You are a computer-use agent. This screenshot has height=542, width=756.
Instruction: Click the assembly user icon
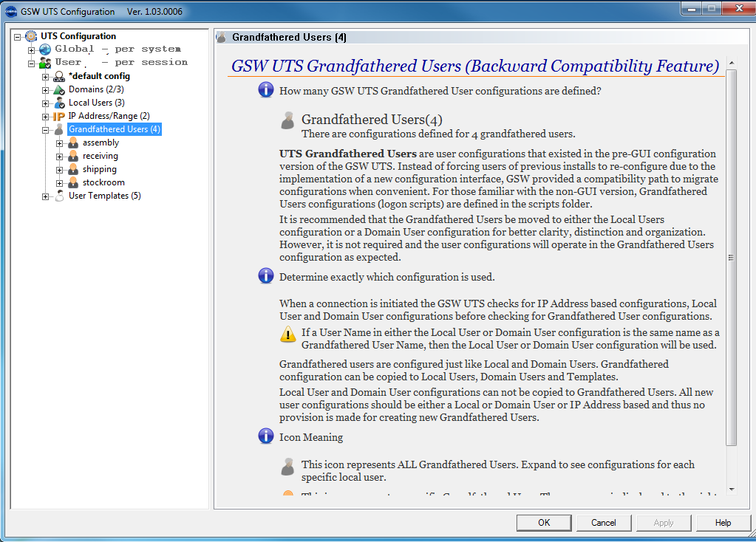coord(73,143)
